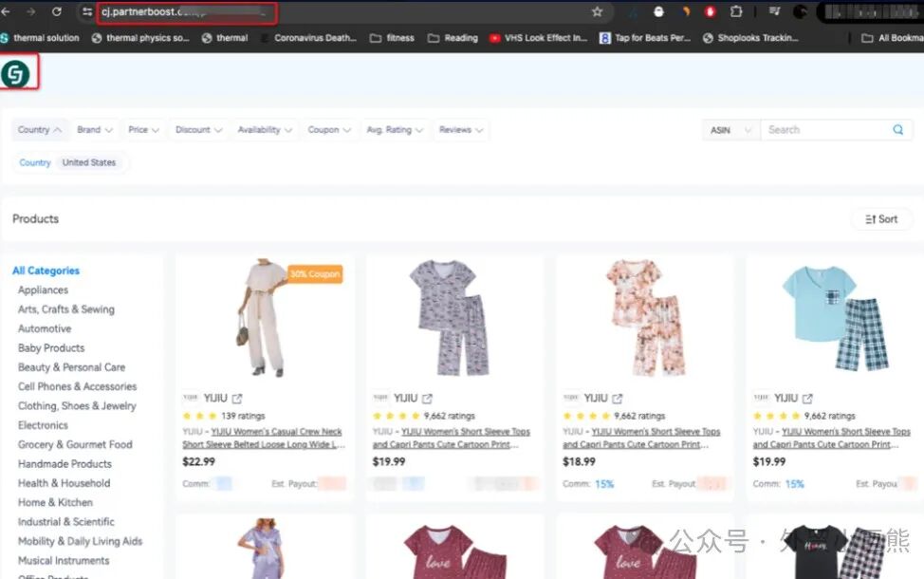
Task: Open external link icon on fourth YIJIU product
Action: coord(808,399)
